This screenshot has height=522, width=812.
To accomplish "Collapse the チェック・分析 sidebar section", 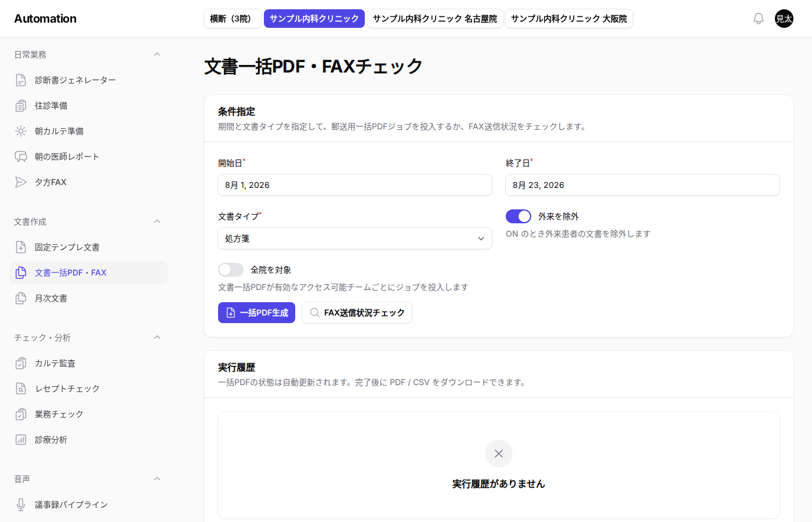I will point(157,338).
